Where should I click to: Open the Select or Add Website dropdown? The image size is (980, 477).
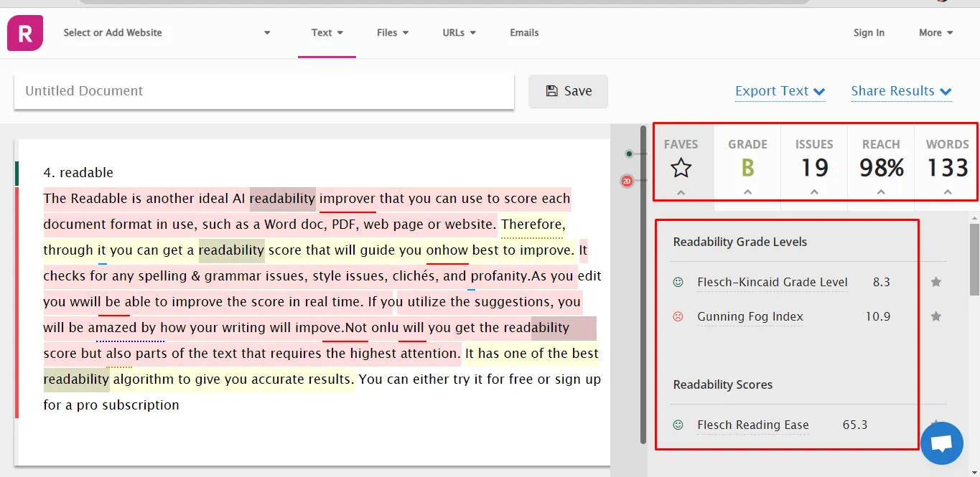coord(167,32)
